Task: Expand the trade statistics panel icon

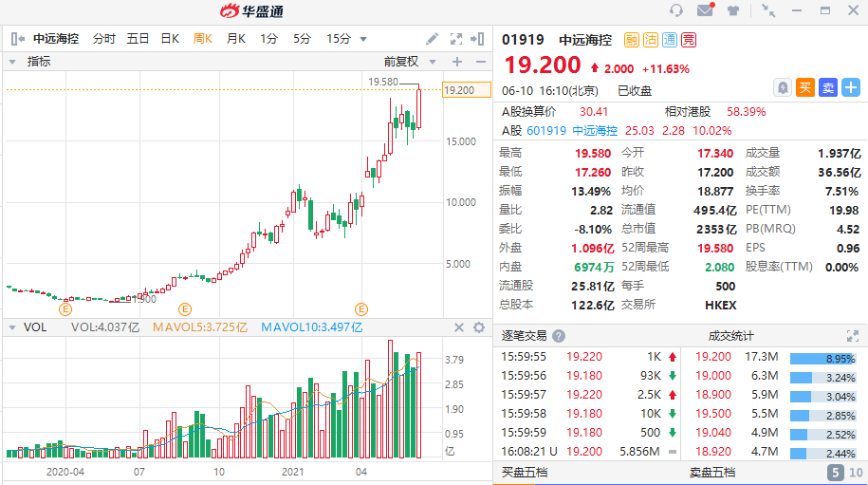Action: tap(853, 336)
